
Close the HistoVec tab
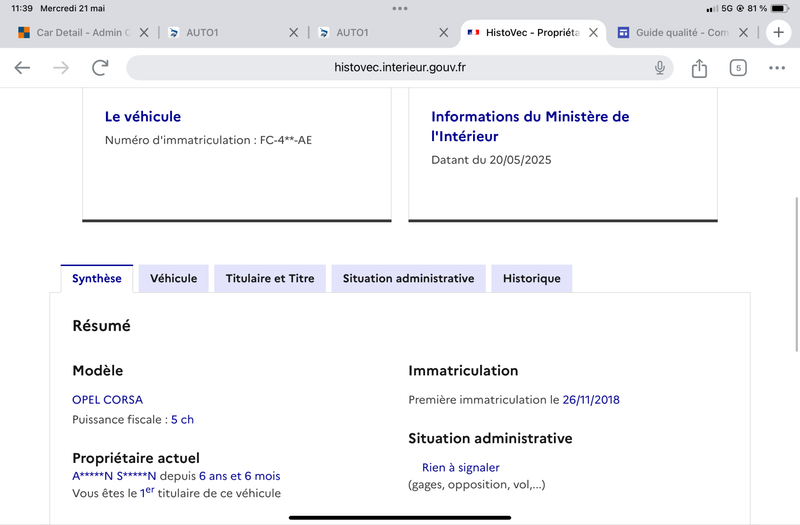click(593, 33)
